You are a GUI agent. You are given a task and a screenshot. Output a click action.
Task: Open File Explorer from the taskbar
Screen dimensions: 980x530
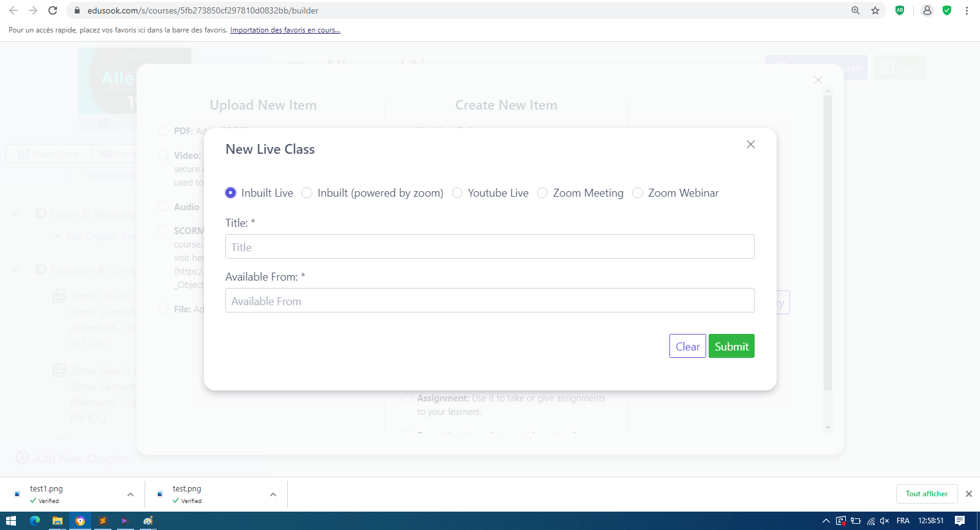(x=58, y=521)
